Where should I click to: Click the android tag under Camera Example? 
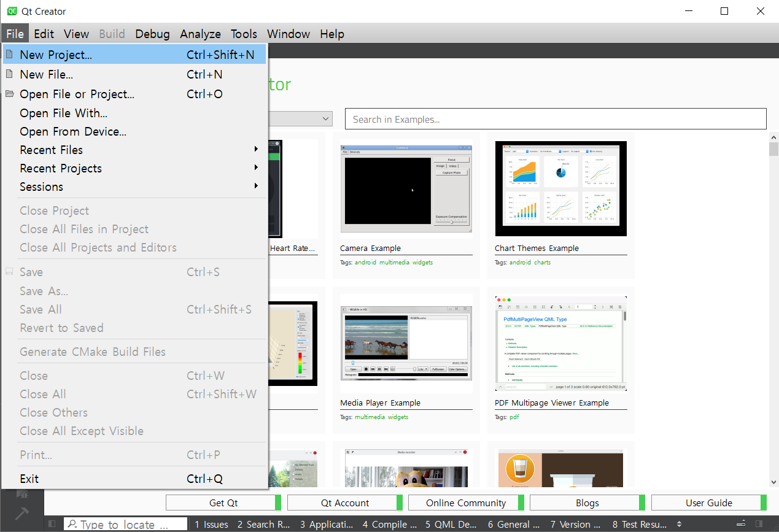click(x=366, y=262)
